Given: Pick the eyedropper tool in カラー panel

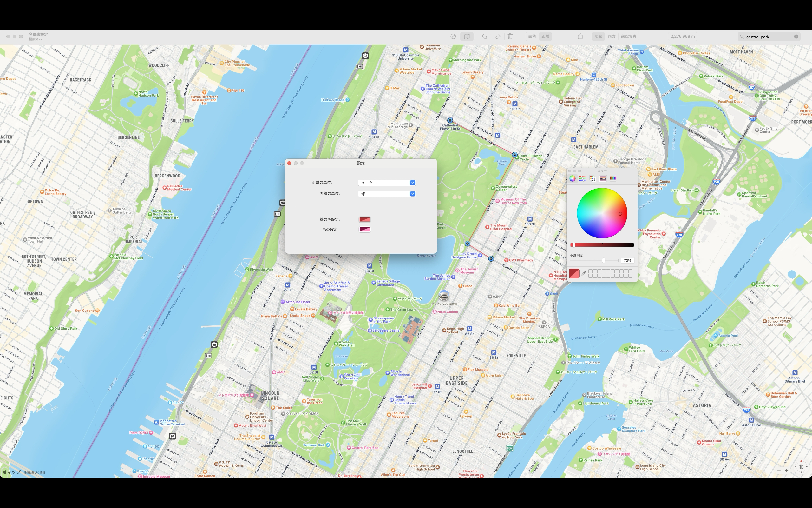Looking at the screenshot, I should click(584, 273).
